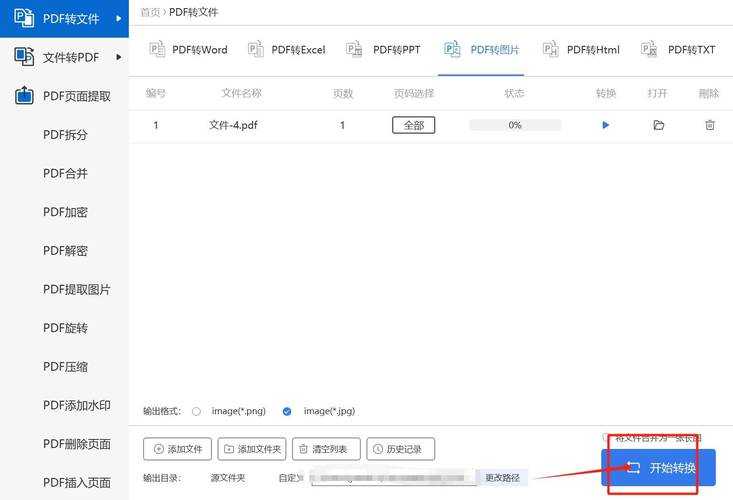Screen dimensions: 733x500
Task: Open PDF删除页面 from sidebar
Action: 77,444
